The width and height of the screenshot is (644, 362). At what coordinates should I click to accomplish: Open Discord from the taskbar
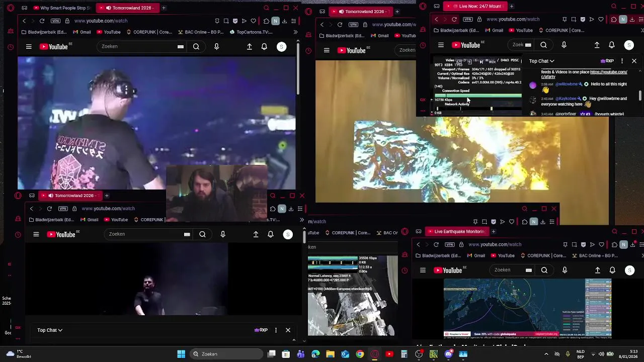[448, 354]
